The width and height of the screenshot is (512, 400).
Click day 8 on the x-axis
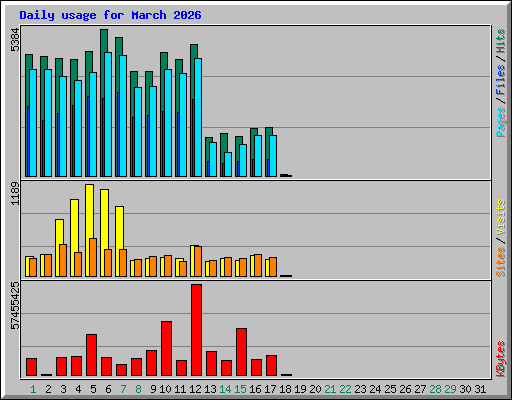[138, 389]
